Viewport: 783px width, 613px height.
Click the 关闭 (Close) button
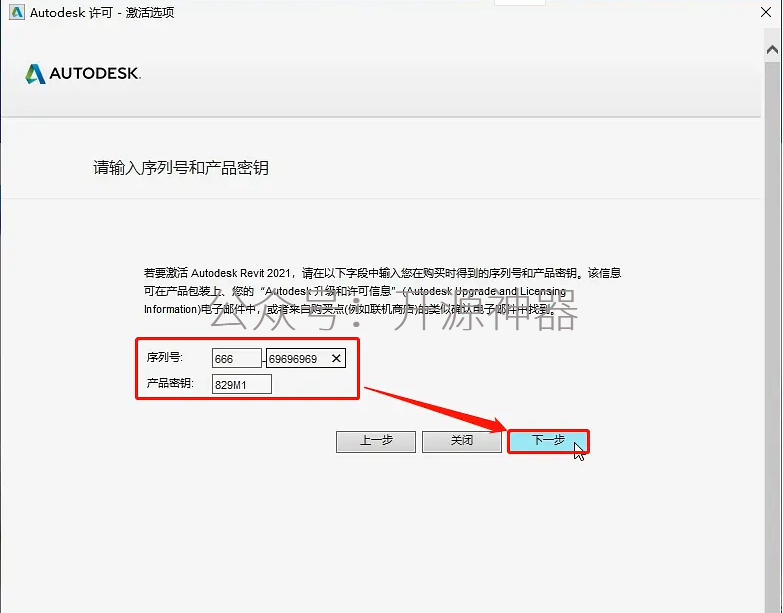click(x=462, y=441)
